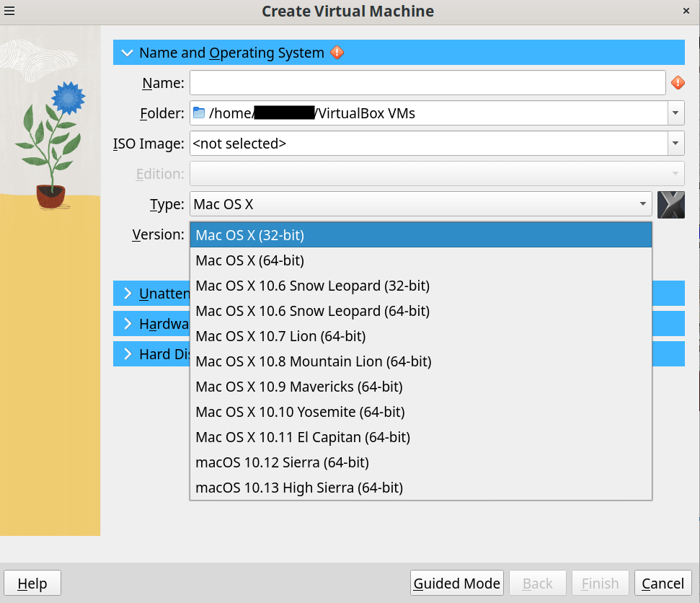Close the Create Virtual Machine dialog
The height and width of the screenshot is (603, 700).
click(x=686, y=11)
